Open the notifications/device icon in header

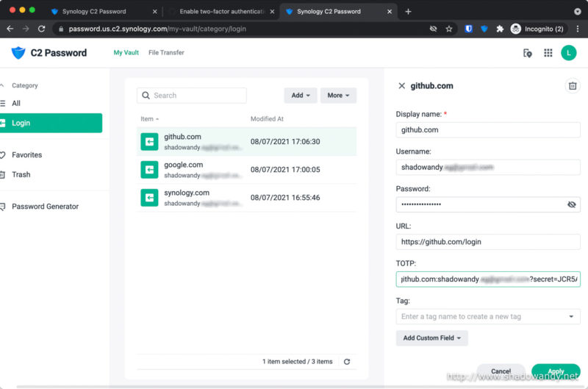[x=527, y=53]
